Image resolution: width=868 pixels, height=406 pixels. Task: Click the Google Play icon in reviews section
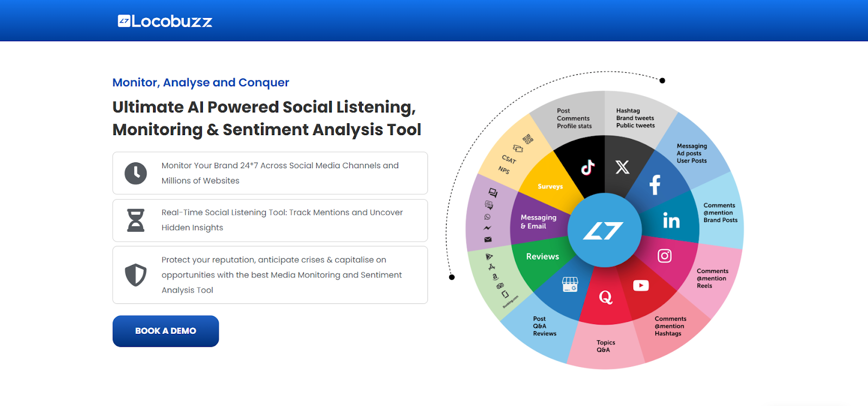tap(489, 256)
